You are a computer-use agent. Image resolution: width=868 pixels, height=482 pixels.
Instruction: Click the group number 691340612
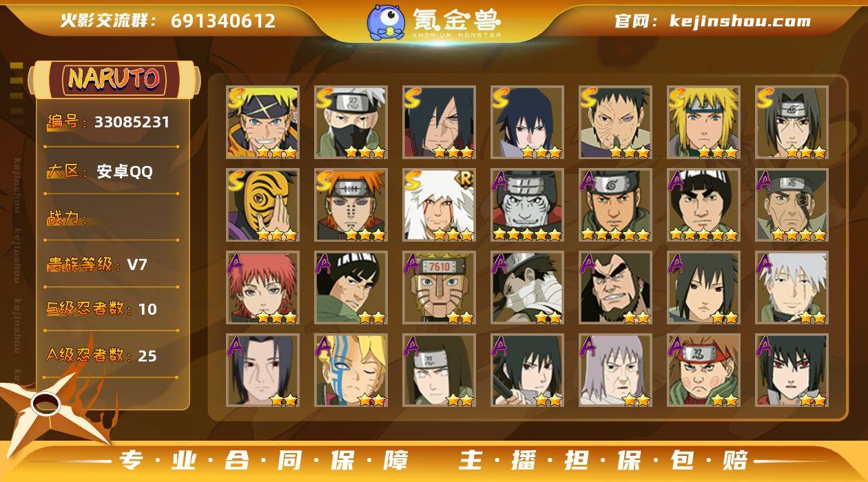[223, 21]
